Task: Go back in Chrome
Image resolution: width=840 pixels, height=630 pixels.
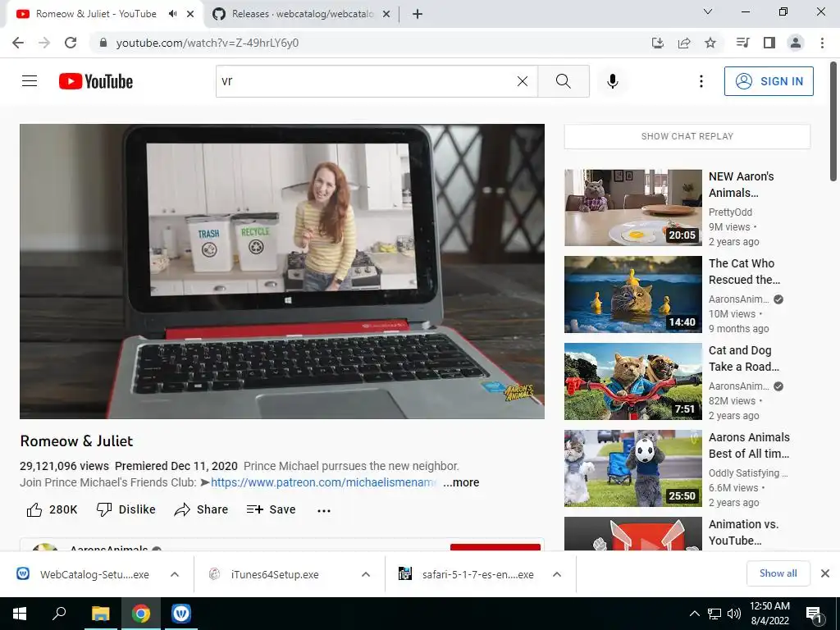Action: coord(18,43)
